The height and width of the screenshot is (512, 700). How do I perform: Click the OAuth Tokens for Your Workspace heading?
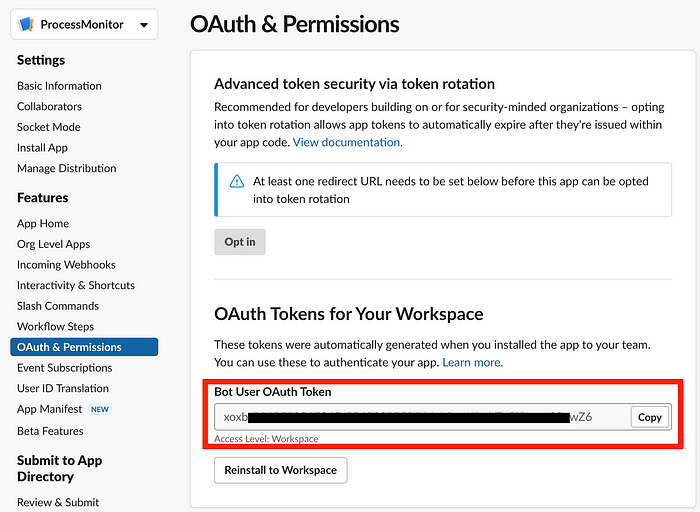pos(349,314)
